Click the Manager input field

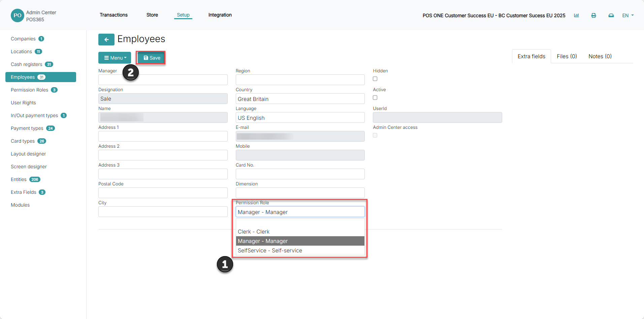163,80
